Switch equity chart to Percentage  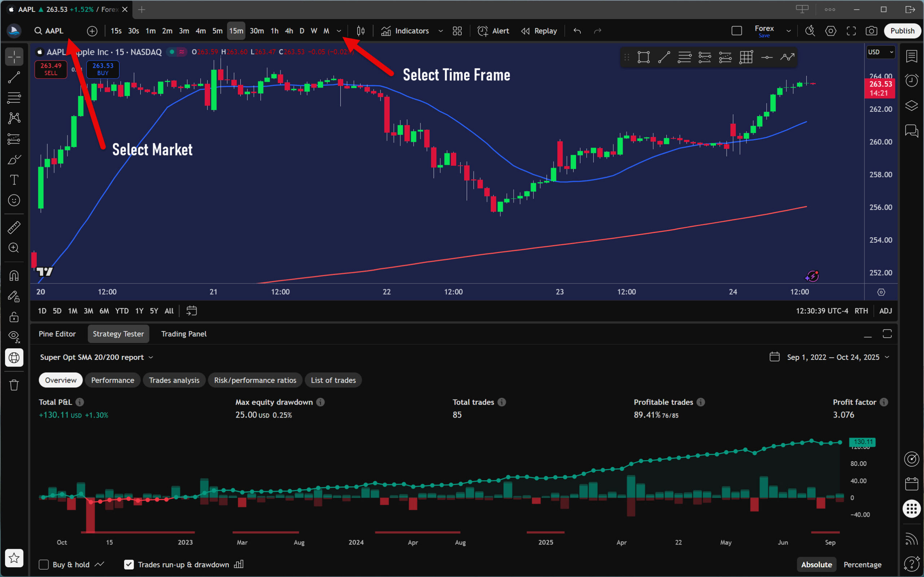click(862, 564)
